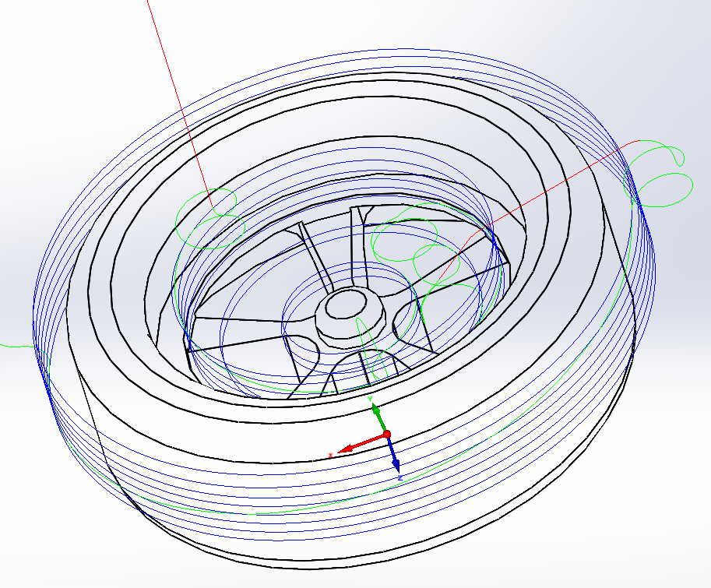Select the red origin sphere of the triad
Image resolution: width=711 pixels, height=588 pixels.
(x=387, y=435)
